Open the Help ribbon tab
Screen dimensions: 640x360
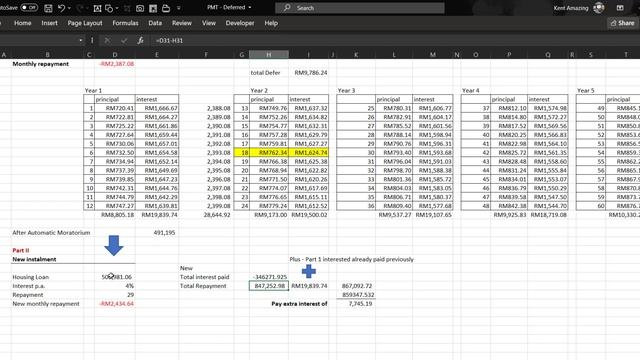(x=271, y=23)
